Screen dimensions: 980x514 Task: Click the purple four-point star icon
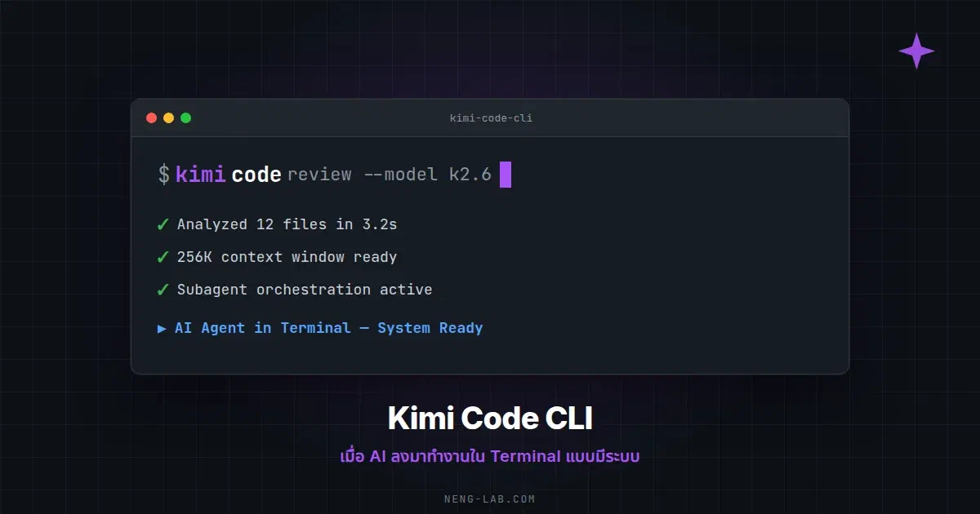[x=916, y=51]
